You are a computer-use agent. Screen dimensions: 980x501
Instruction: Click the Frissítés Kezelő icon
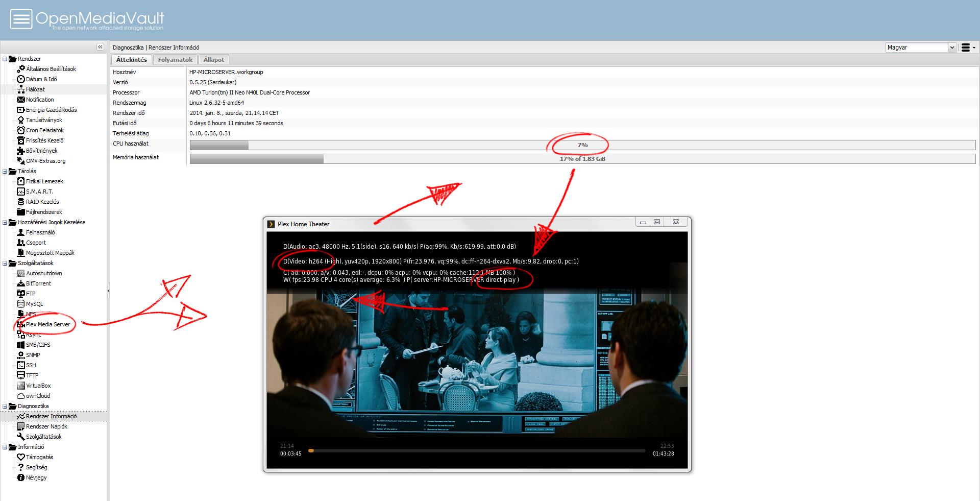21,140
